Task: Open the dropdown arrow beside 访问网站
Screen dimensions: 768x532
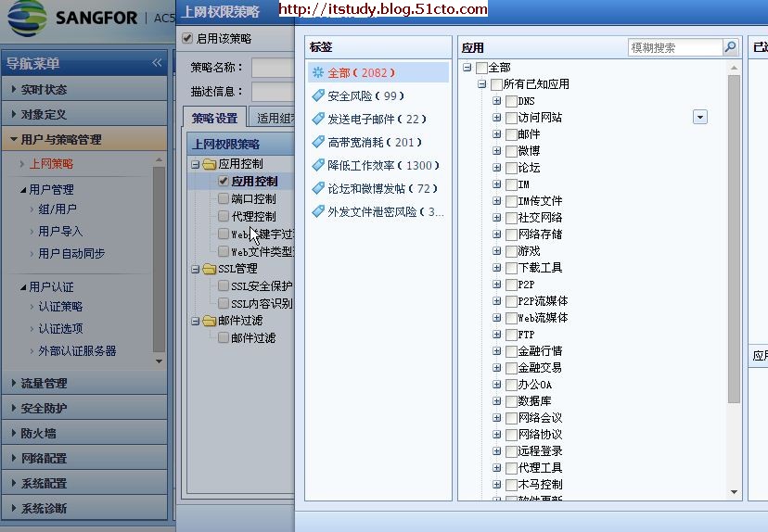Action: [x=700, y=117]
